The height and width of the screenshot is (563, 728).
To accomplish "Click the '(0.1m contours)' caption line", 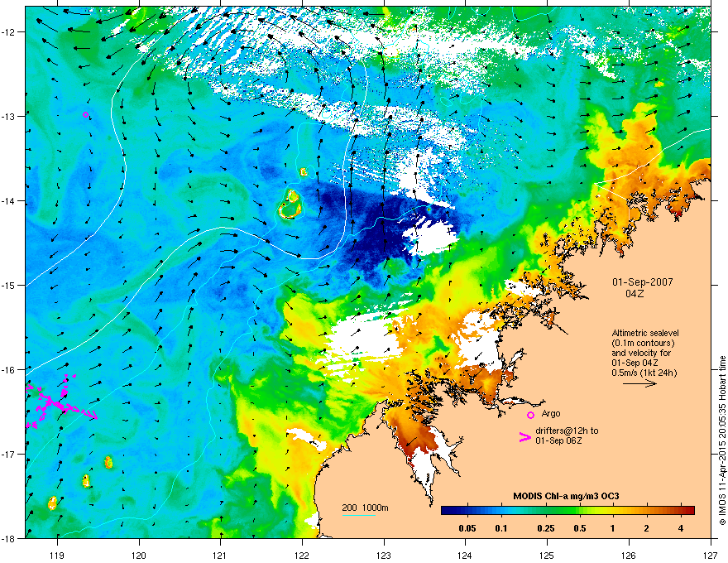I will pyautogui.click(x=643, y=343).
